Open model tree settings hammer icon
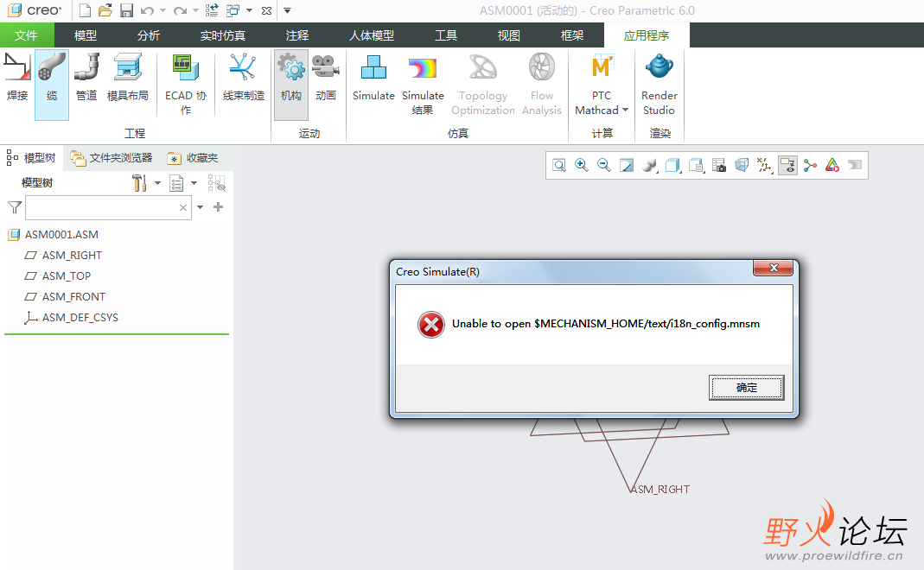924x570 pixels. click(139, 183)
